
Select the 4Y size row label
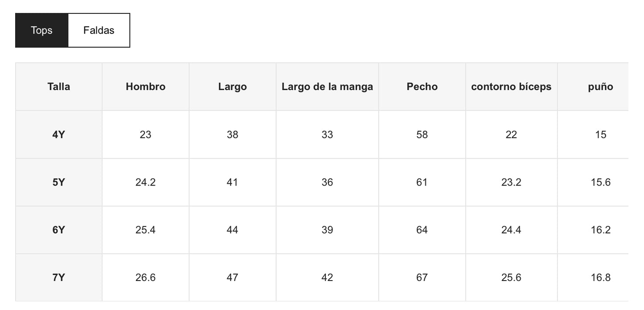(59, 134)
